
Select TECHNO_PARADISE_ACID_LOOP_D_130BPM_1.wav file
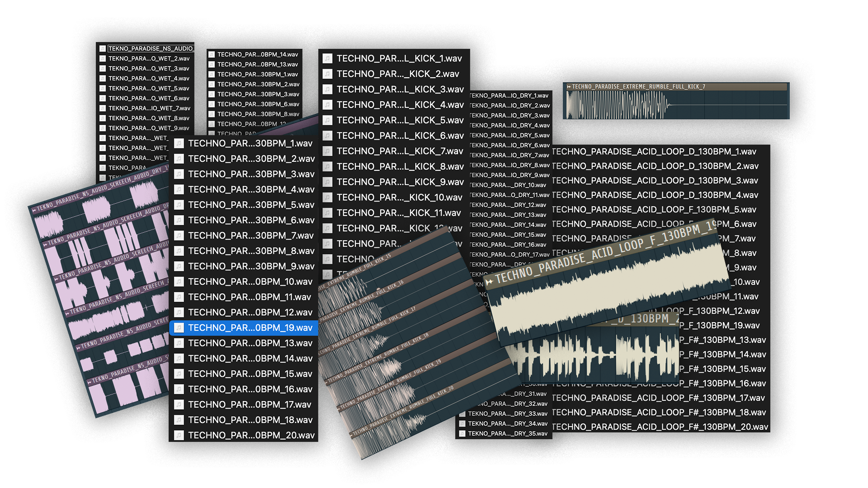pos(654,152)
